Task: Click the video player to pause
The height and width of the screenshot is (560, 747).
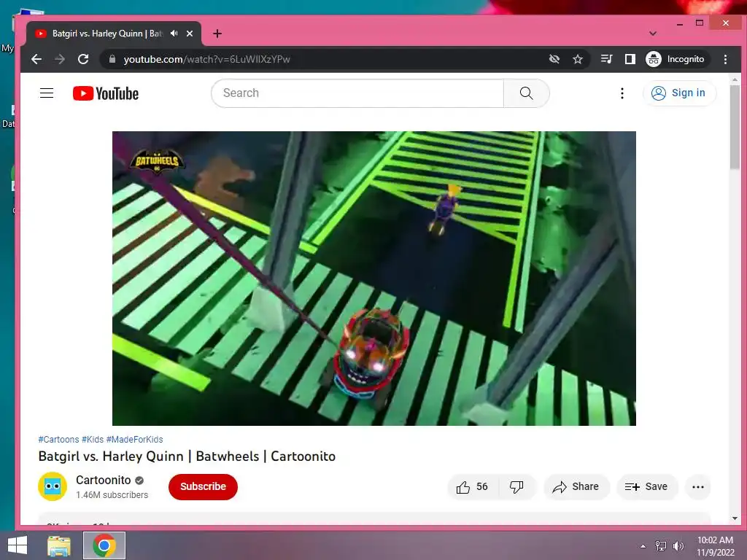Action: pos(374,279)
